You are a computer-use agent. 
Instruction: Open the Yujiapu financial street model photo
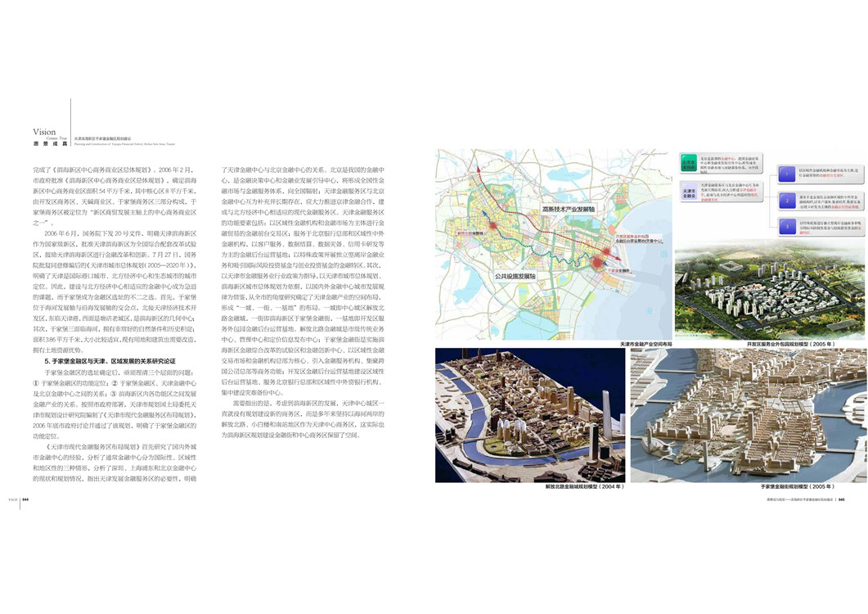(748, 415)
